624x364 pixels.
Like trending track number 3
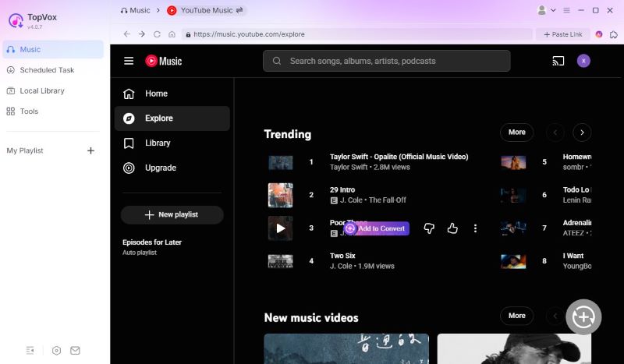tap(452, 228)
